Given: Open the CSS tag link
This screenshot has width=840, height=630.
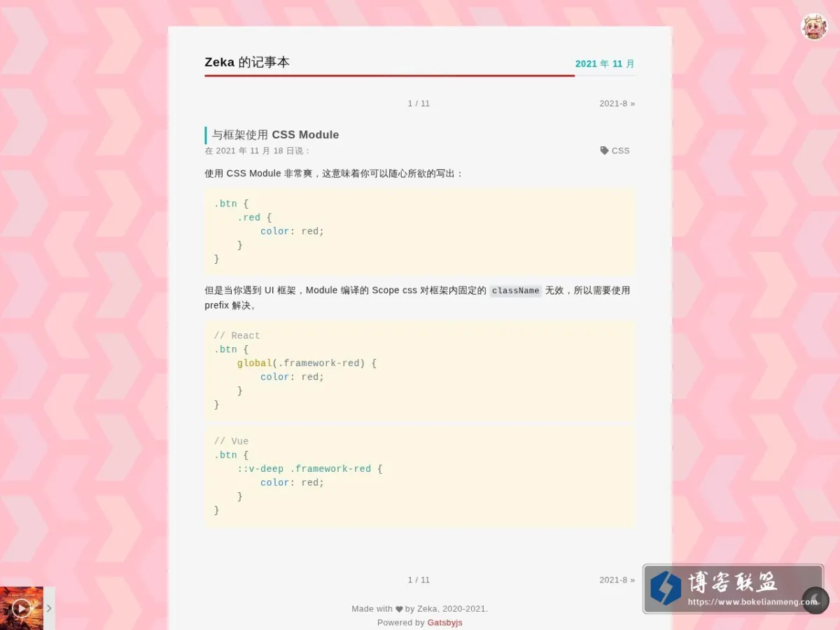Looking at the screenshot, I should point(620,150).
